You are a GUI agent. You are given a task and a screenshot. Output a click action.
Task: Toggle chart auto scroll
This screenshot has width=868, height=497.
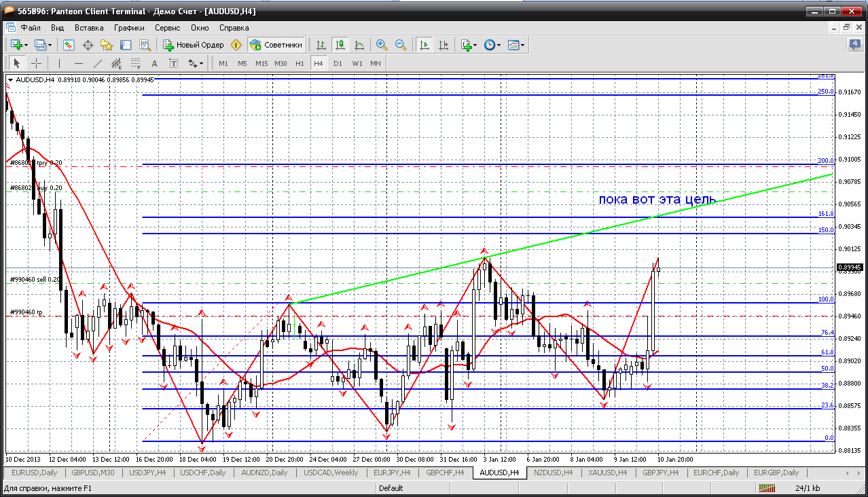point(424,45)
